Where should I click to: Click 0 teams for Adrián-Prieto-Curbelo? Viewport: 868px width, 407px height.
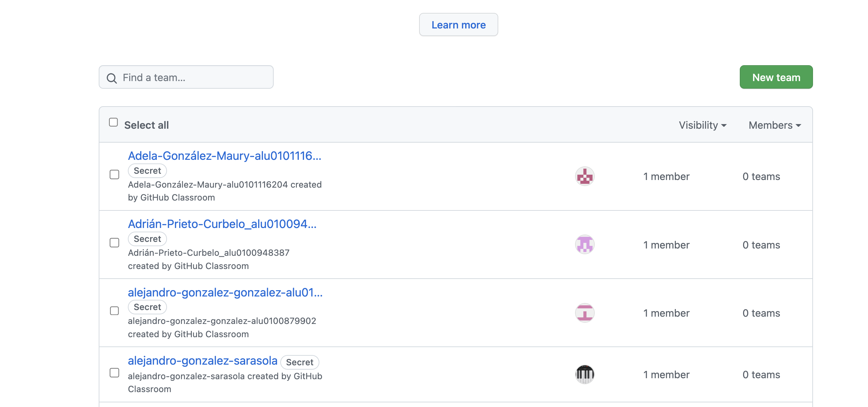point(761,245)
